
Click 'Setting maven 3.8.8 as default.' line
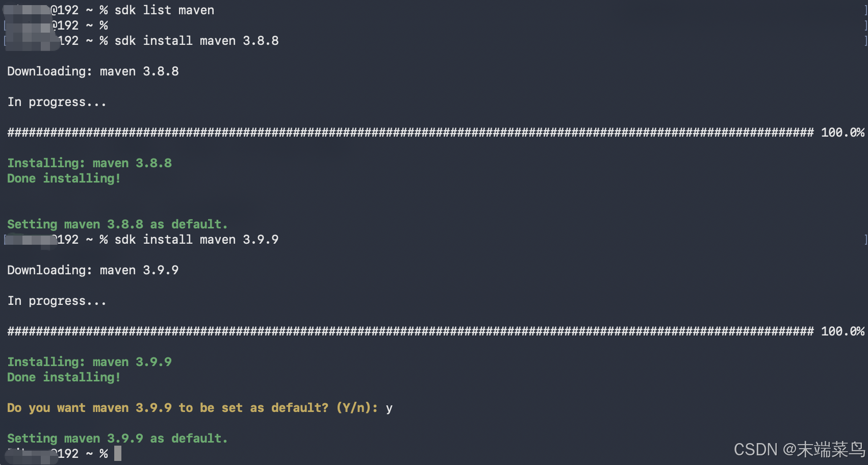(x=117, y=224)
